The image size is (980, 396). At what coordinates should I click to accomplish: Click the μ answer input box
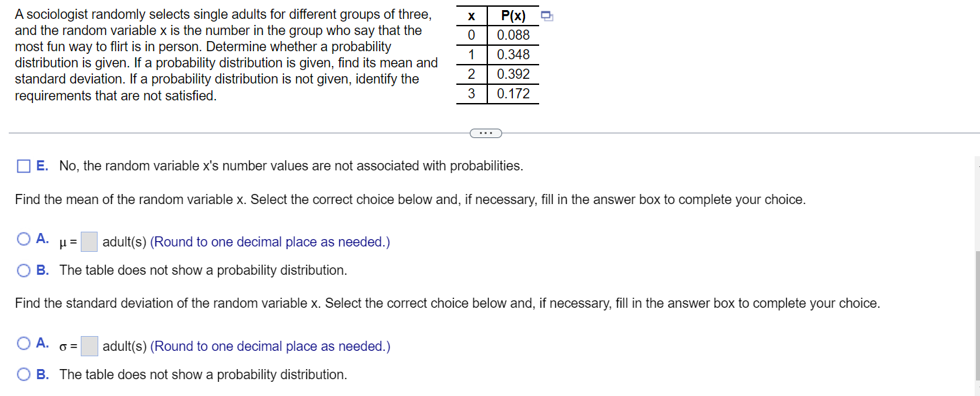point(88,240)
